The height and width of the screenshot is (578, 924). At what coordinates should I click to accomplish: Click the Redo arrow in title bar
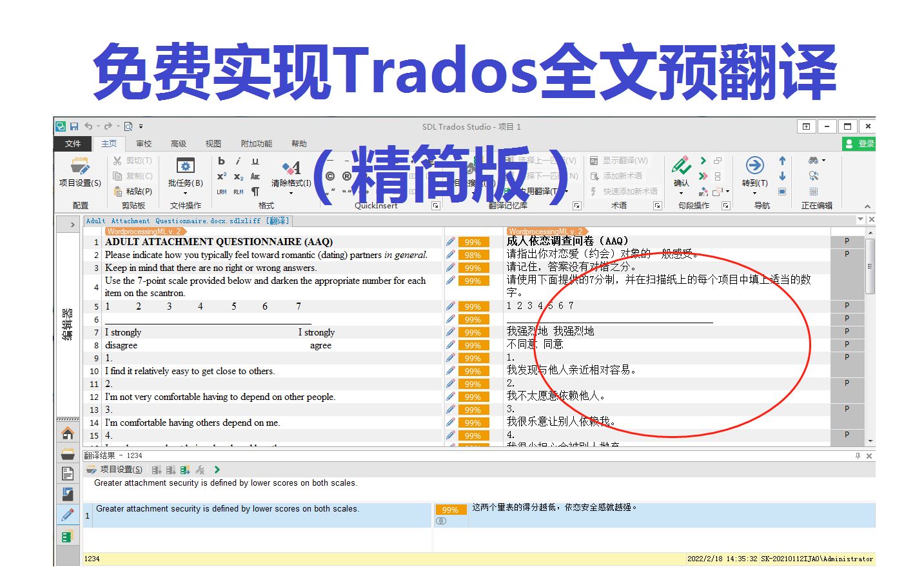coord(108,126)
